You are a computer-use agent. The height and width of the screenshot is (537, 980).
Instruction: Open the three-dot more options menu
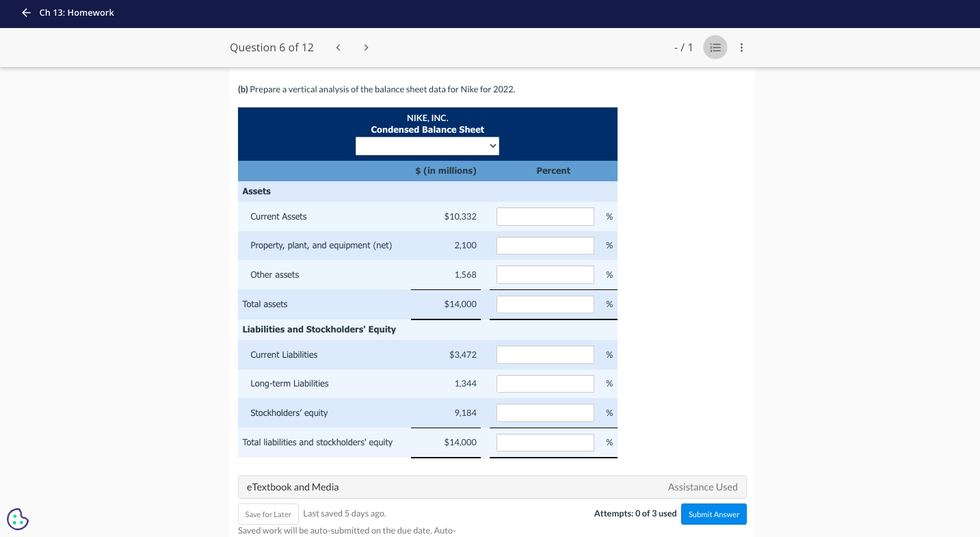pos(741,47)
